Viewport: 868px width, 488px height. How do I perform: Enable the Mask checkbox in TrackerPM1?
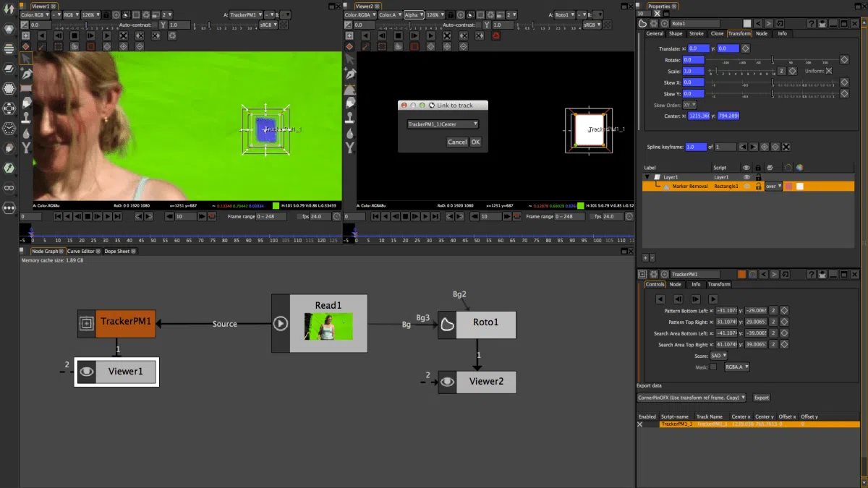click(x=714, y=367)
